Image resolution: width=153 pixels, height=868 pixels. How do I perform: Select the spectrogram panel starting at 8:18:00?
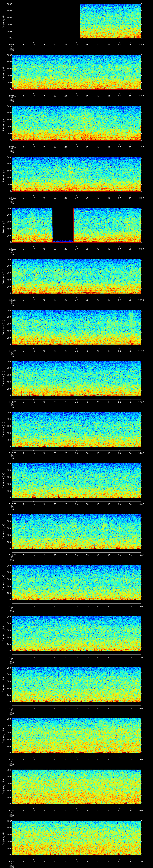tap(77, 736)
